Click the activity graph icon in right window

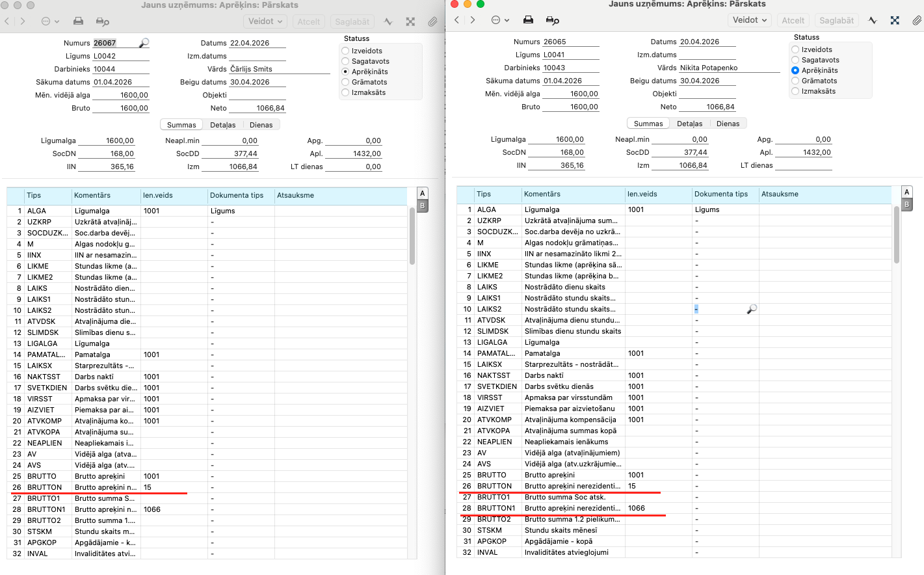tap(873, 20)
